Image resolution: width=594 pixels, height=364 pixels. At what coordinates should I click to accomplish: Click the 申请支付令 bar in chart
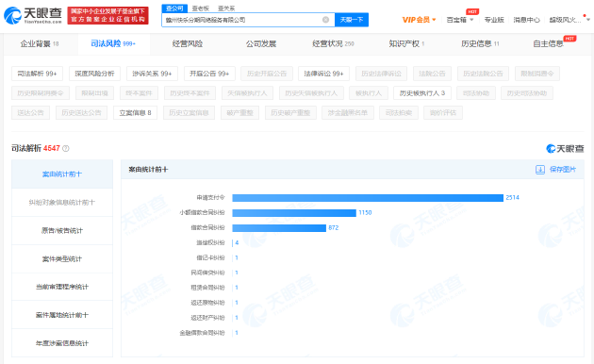(x=368, y=198)
